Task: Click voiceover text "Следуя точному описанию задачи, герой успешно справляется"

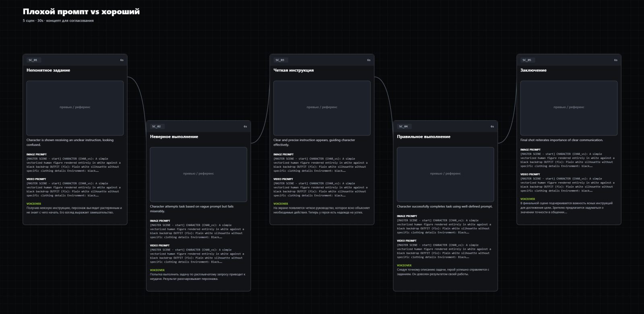Action: 443,272
